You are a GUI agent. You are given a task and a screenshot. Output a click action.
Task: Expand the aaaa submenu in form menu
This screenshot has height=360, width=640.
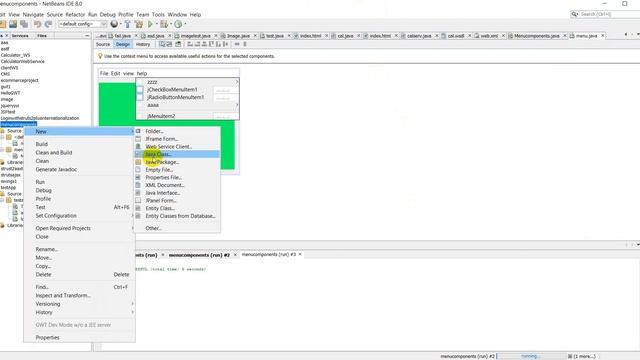237,105
